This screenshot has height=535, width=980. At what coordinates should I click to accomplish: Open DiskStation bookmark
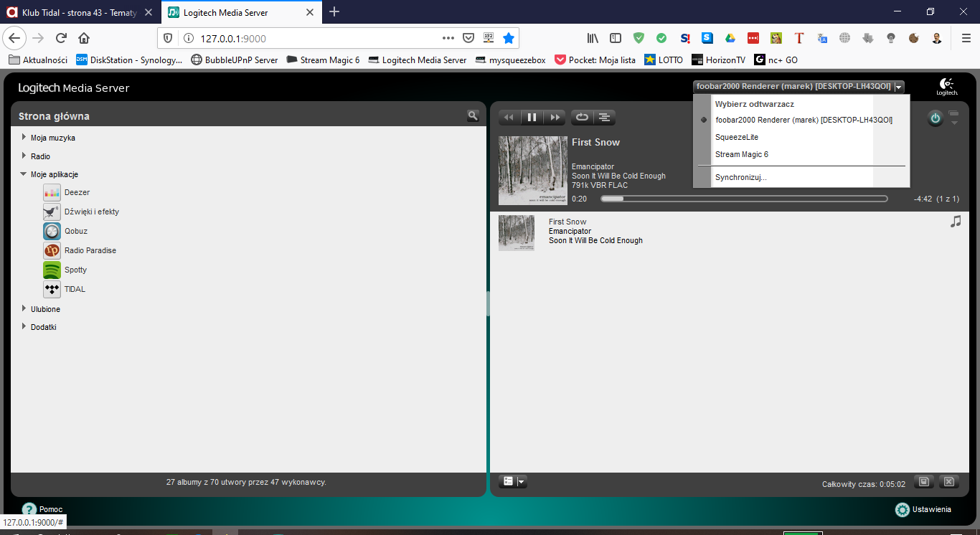click(129, 60)
